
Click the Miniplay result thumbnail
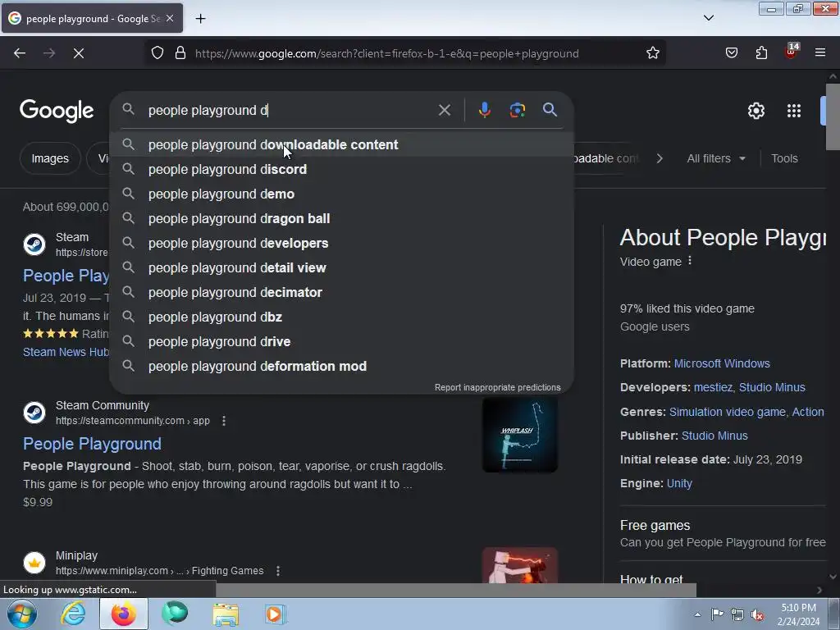[x=519, y=565]
